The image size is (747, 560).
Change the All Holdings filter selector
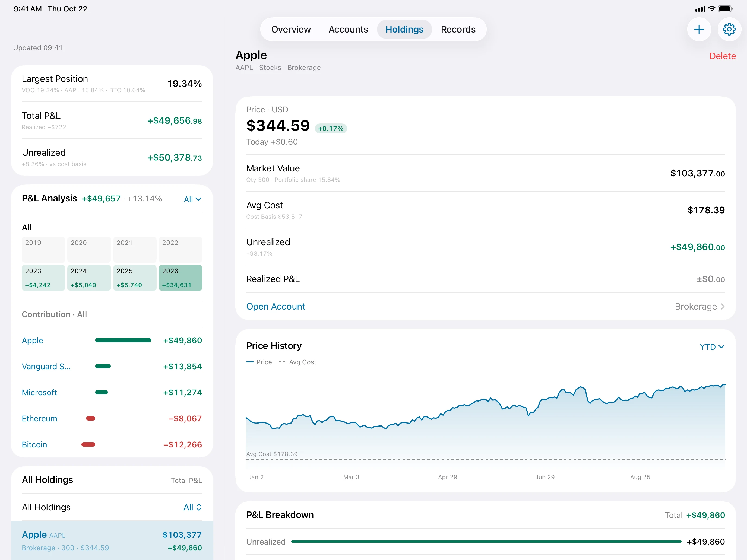pos(192,507)
